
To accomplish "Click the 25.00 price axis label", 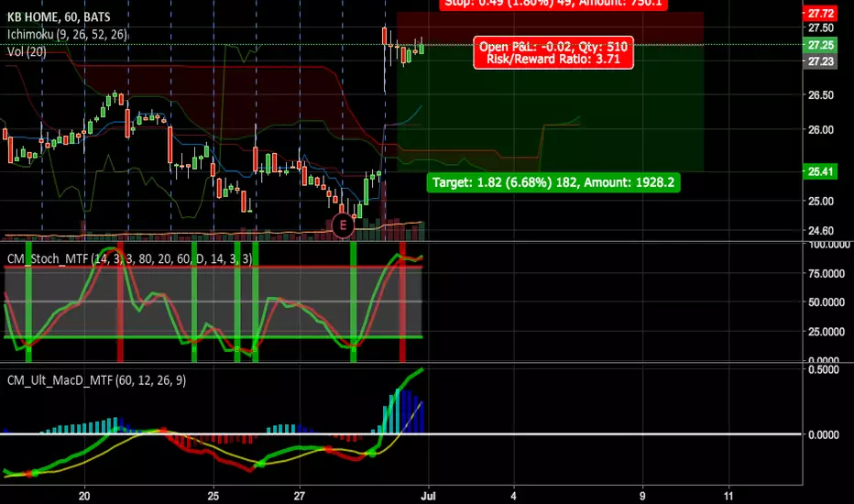I will click(x=821, y=201).
